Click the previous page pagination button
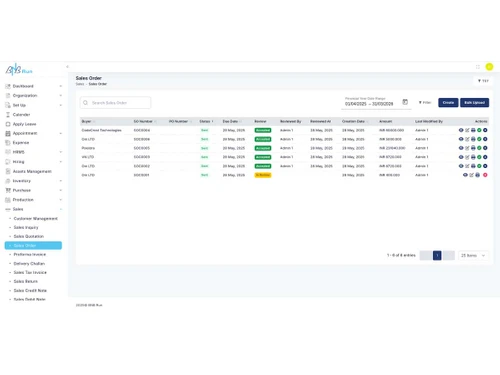The image size is (500, 375). click(426, 255)
